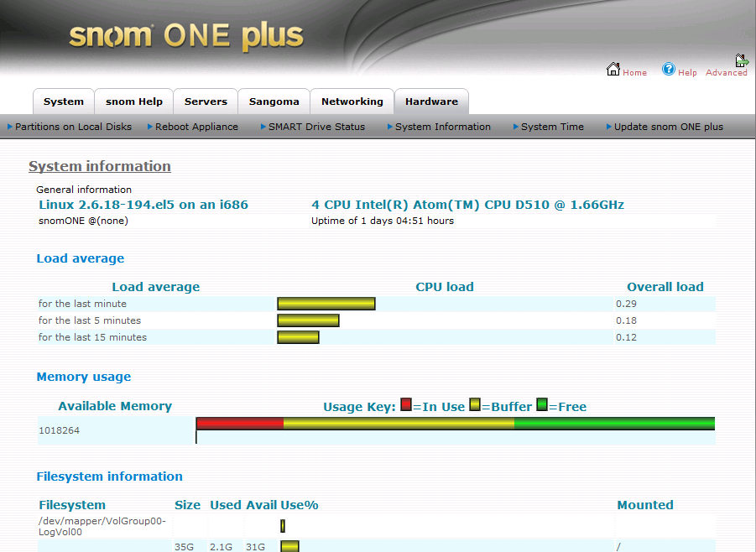Switch to the Hardware tab
The height and width of the screenshot is (552, 756).
(x=431, y=102)
